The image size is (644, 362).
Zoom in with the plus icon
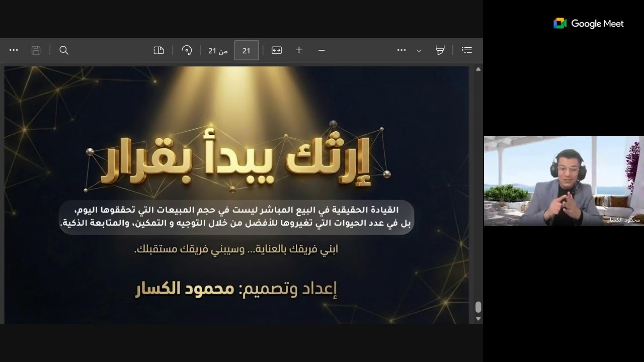pyautogui.click(x=299, y=50)
